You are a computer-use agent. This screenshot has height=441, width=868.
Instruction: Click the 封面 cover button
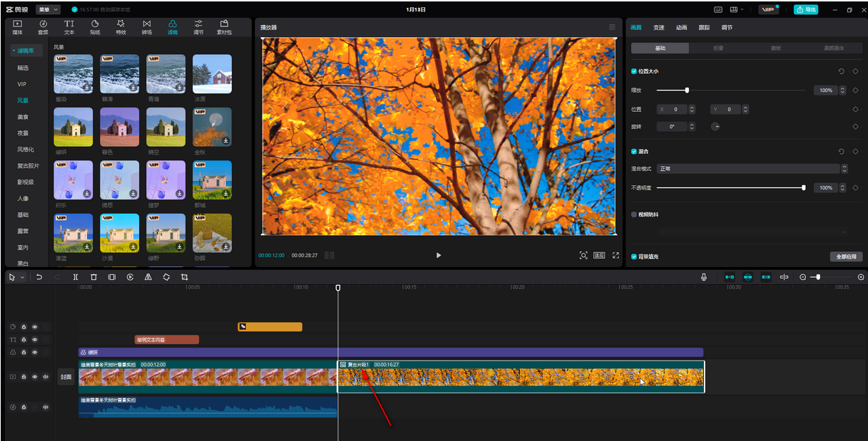coord(66,377)
